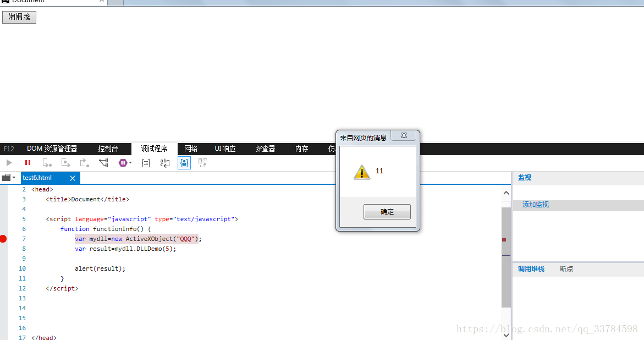The image size is (644, 340).
Task: Click the step over icon
Action: click(x=65, y=163)
